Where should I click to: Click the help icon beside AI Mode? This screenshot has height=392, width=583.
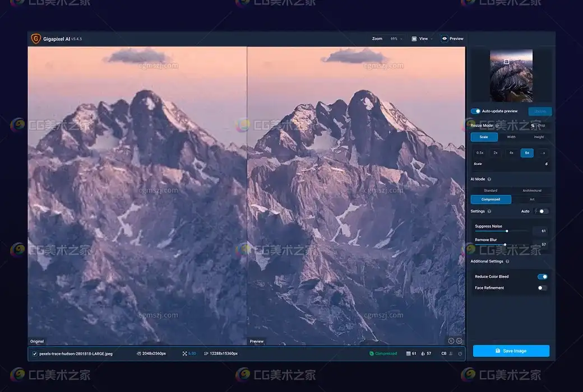(489, 179)
